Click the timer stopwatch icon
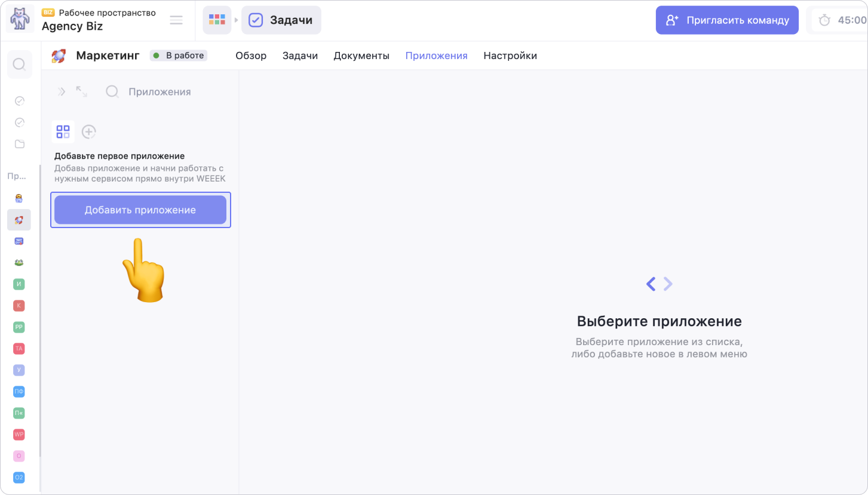Screen dimensions: 868x495 pos(824,20)
